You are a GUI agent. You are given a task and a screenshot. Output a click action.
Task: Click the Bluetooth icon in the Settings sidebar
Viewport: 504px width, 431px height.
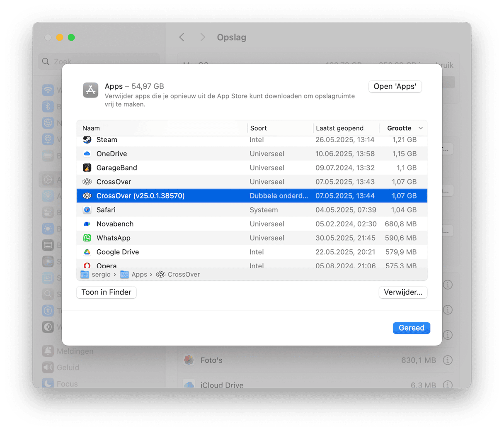pos(48,107)
